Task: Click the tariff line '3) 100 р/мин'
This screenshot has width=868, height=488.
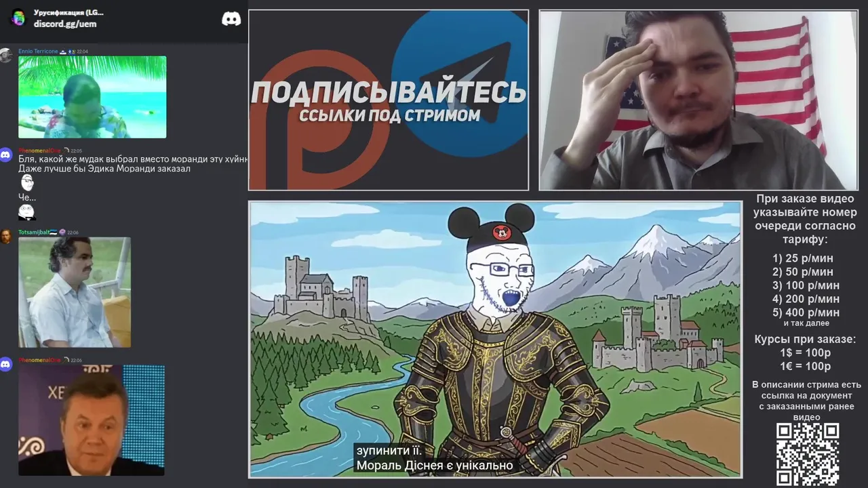Action: click(x=806, y=285)
